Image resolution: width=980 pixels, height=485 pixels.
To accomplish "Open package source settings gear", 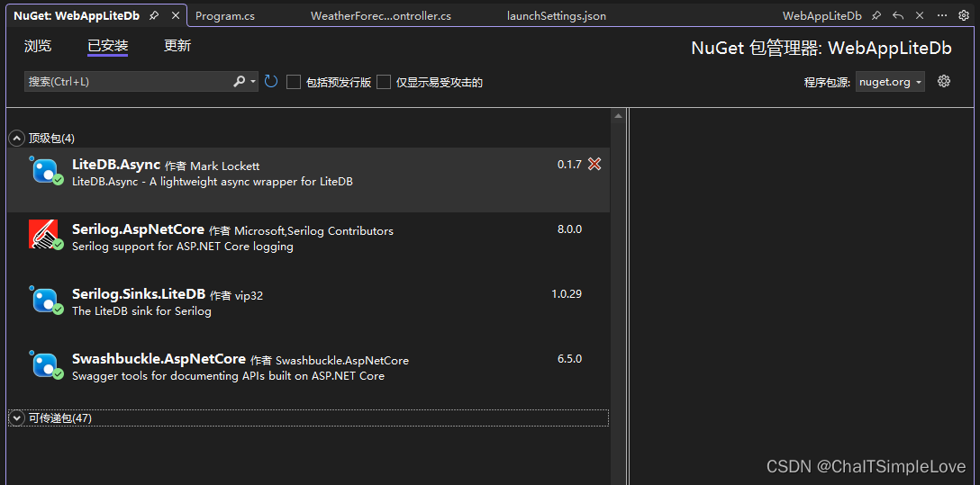I will (944, 81).
